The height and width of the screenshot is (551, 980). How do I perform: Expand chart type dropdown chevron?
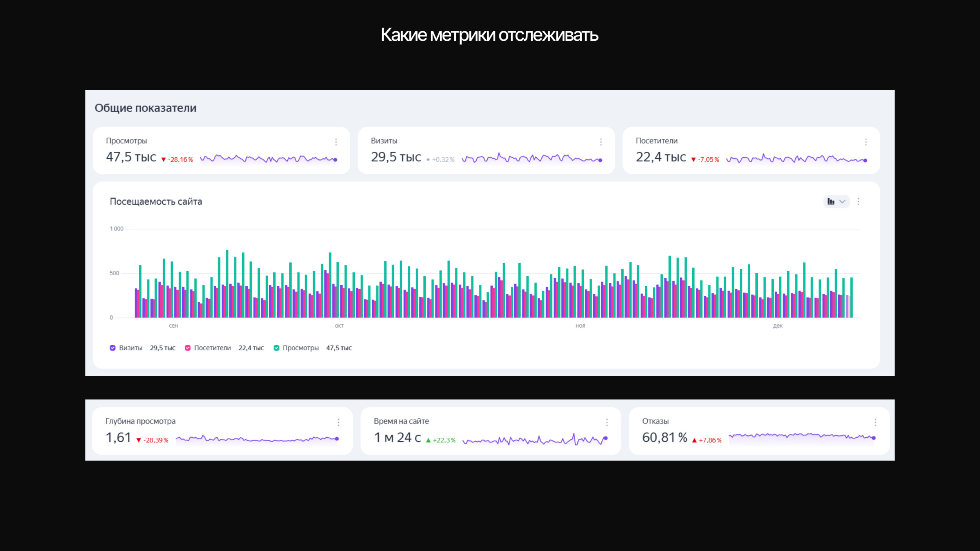click(x=842, y=201)
